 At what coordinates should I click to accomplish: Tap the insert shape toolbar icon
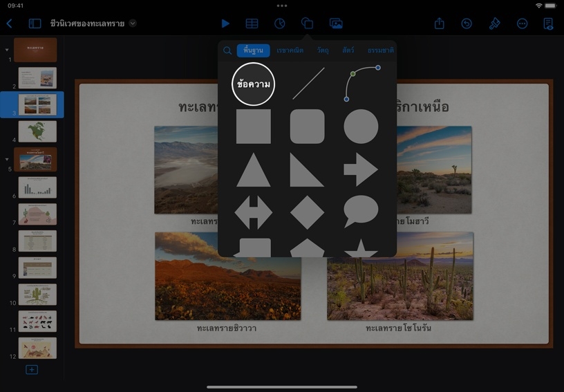307,24
